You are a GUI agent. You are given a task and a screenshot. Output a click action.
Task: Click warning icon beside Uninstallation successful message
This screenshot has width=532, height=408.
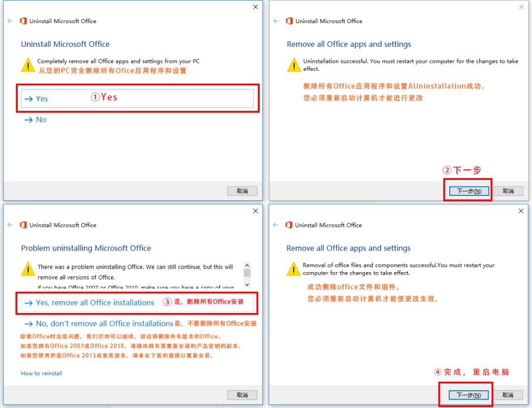[x=294, y=65]
